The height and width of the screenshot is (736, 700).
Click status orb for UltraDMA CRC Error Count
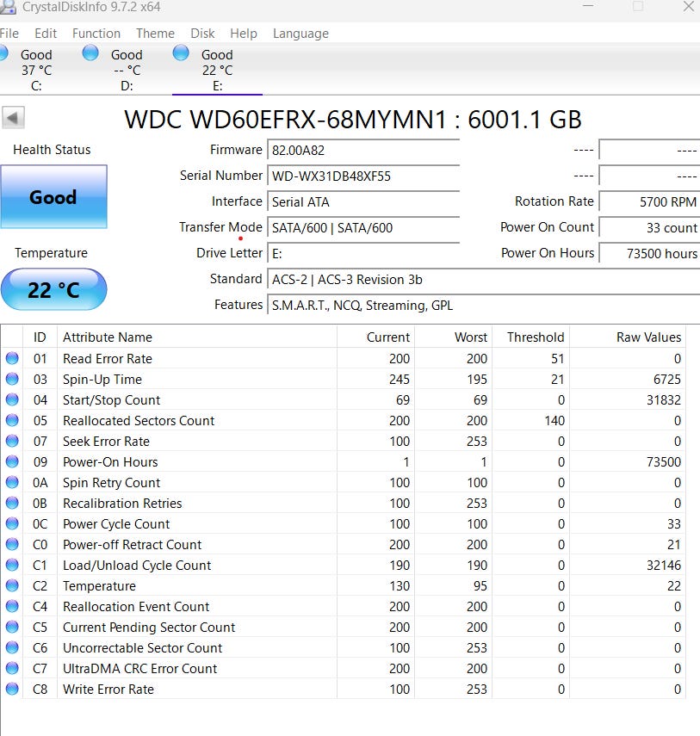click(12, 668)
